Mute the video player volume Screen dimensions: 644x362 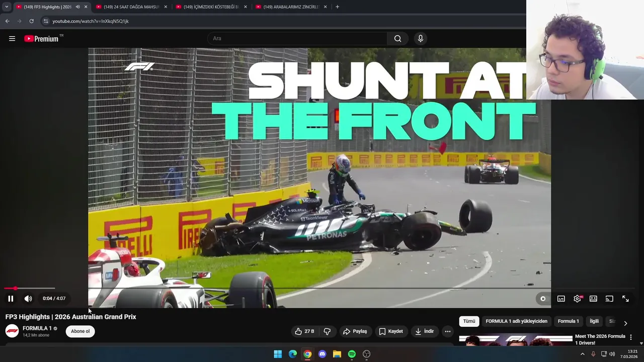tap(28, 299)
